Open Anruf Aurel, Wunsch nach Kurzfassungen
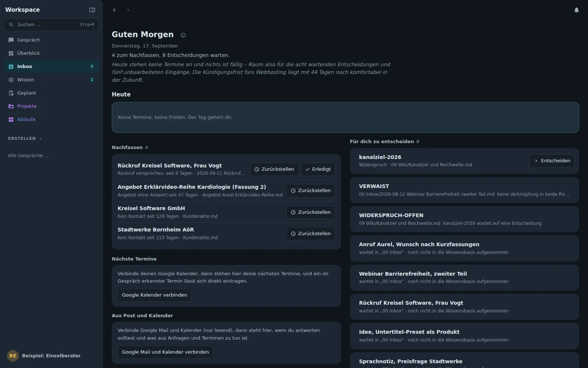The width and height of the screenshot is (588, 368). click(x=465, y=248)
